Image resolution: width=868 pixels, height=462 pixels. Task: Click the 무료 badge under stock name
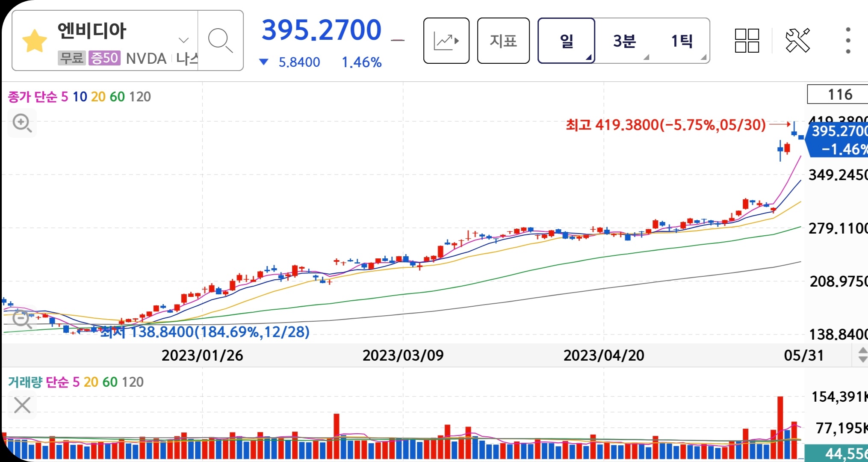(72, 58)
